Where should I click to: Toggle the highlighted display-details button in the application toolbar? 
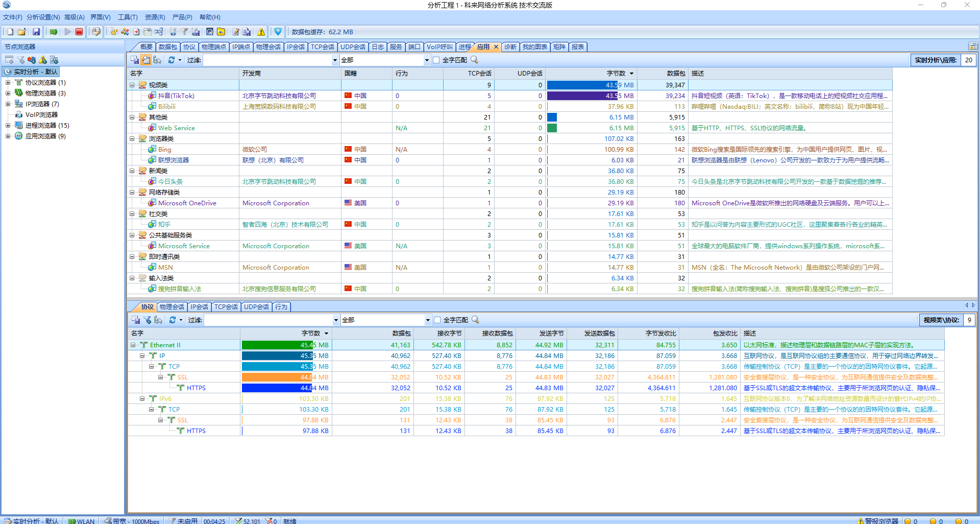[146, 60]
